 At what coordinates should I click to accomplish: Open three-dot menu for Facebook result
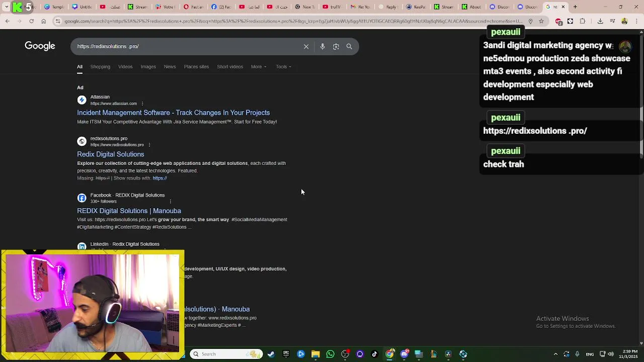[x=170, y=202]
